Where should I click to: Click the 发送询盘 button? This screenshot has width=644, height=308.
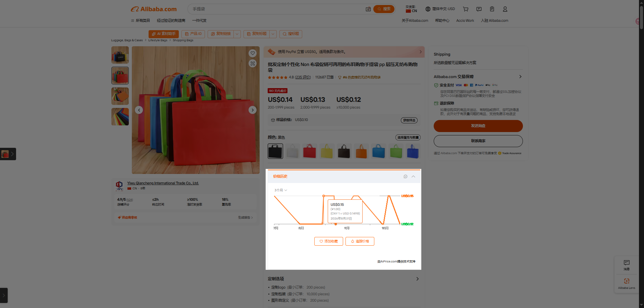pos(478,126)
